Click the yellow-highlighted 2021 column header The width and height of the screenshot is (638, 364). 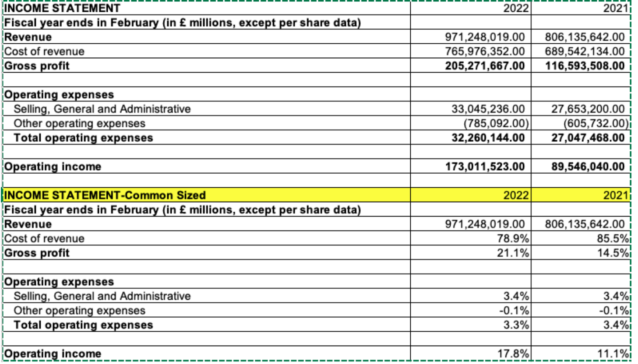pyautogui.click(x=581, y=195)
